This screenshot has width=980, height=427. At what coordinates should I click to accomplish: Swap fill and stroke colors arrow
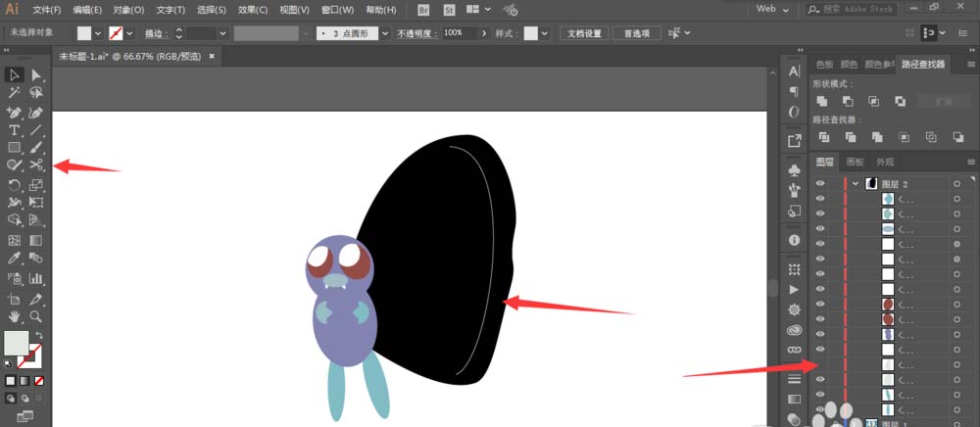point(39,335)
